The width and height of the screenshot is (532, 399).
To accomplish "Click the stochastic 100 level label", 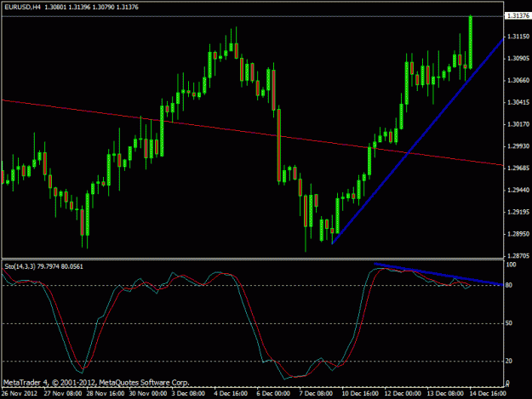I will tap(511, 265).
